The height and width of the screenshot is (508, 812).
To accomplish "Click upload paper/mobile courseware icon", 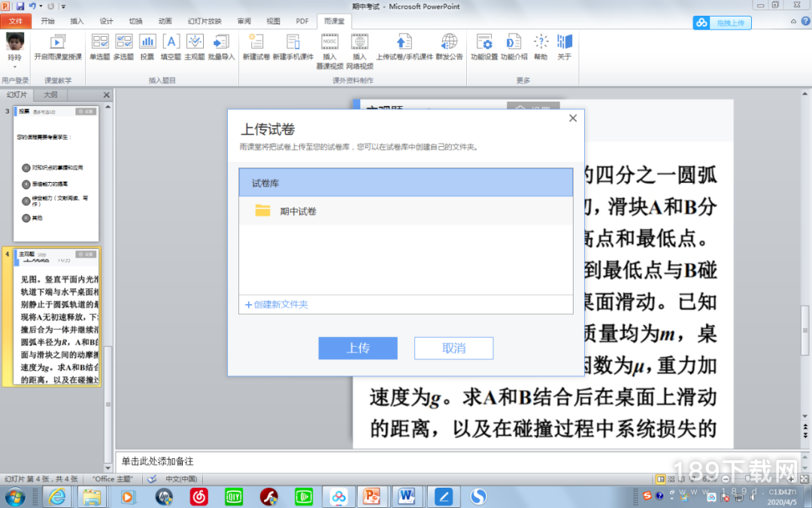I will [404, 42].
